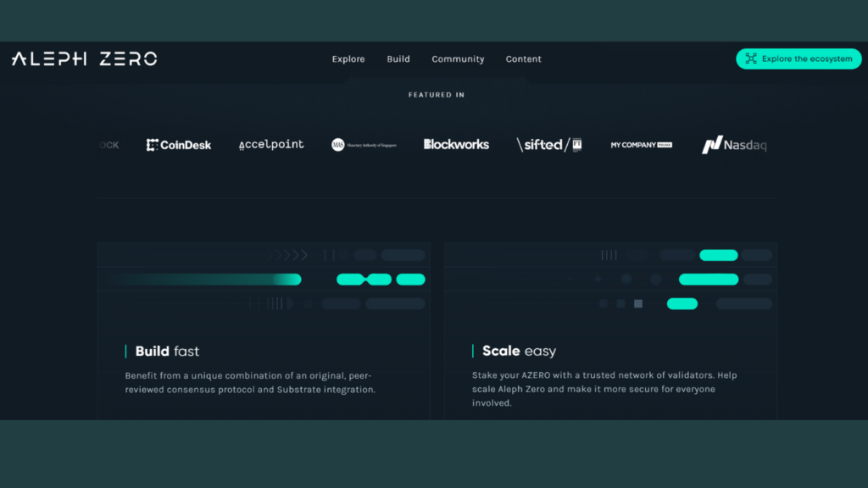Open the Nasdaq logo
Viewport: 868px width, 488px height.
[734, 145]
